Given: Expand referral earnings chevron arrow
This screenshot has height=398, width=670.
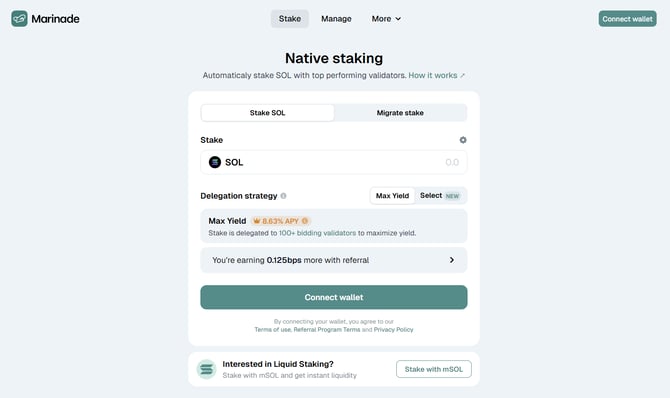Looking at the screenshot, I should point(452,260).
